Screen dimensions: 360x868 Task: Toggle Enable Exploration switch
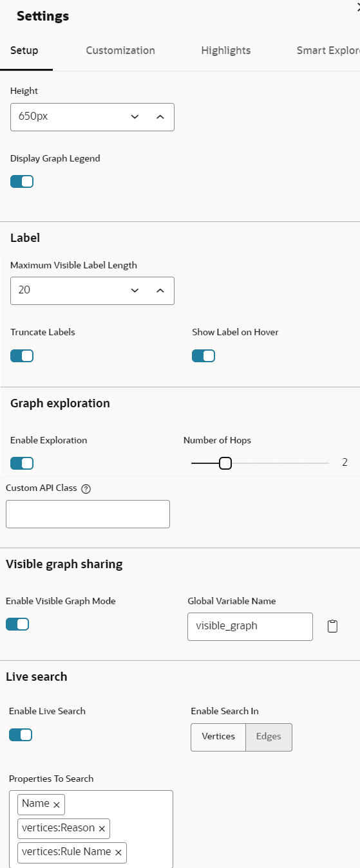pos(22,463)
